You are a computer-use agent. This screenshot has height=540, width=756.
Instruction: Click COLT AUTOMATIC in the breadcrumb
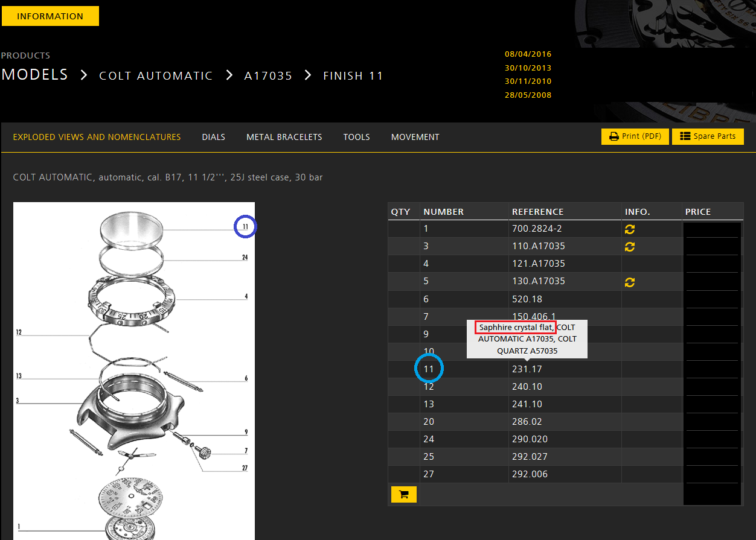point(156,76)
